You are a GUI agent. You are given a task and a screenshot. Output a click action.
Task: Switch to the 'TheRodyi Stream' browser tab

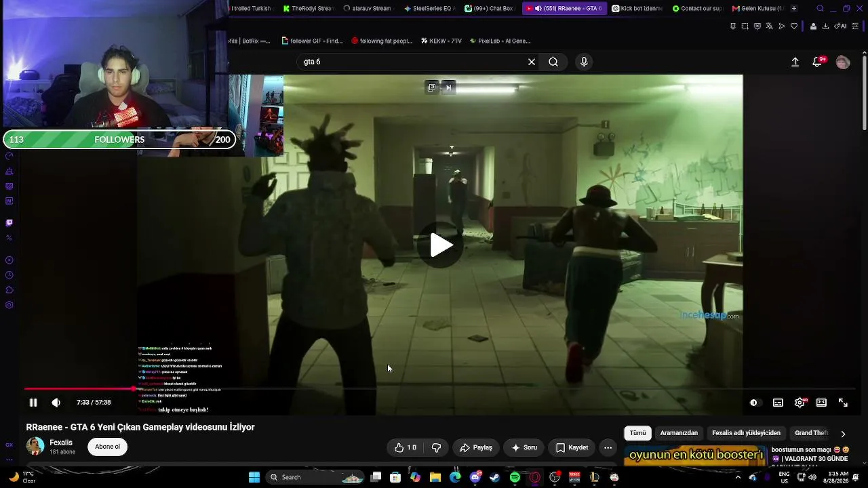pyautogui.click(x=308, y=8)
